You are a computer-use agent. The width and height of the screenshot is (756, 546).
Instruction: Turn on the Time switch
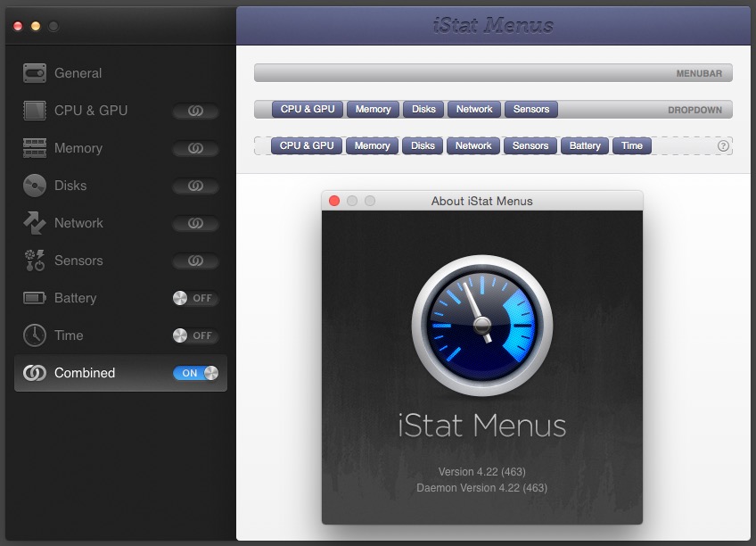coord(196,335)
